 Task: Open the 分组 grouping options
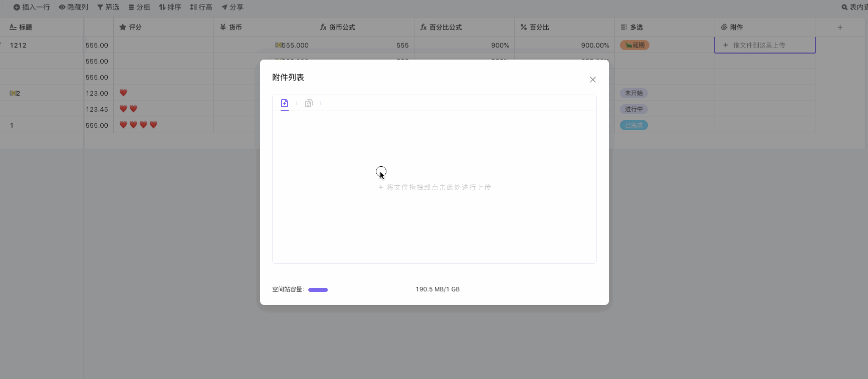(x=139, y=7)
